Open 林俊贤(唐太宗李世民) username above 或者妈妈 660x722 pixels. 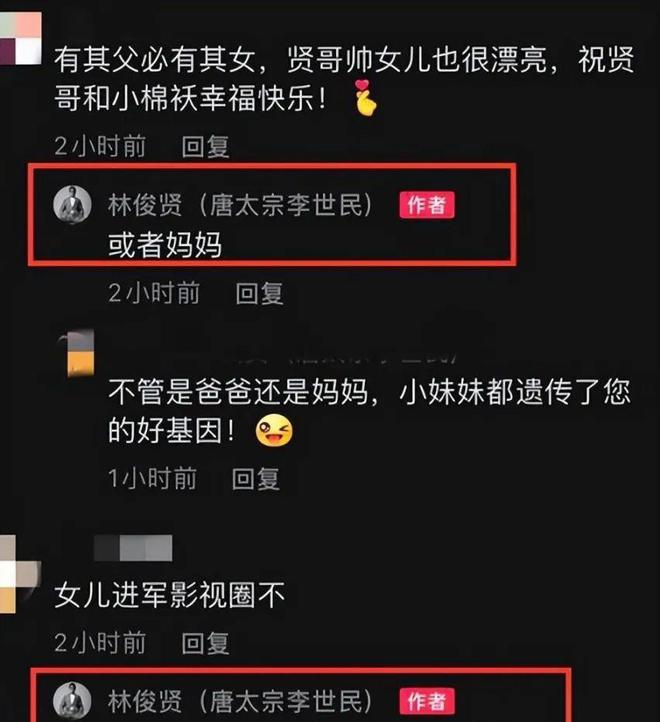tap(240, 204)
